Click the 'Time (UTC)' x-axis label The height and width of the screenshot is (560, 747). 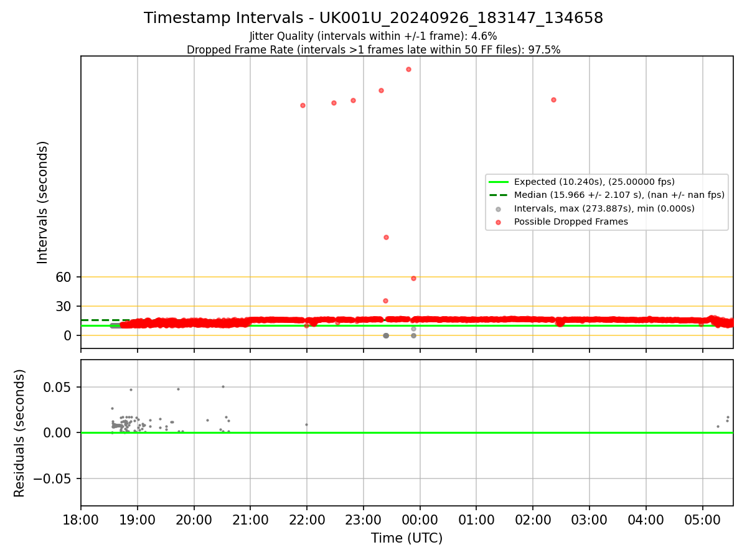pyautogui.click(x=407, y=538)
